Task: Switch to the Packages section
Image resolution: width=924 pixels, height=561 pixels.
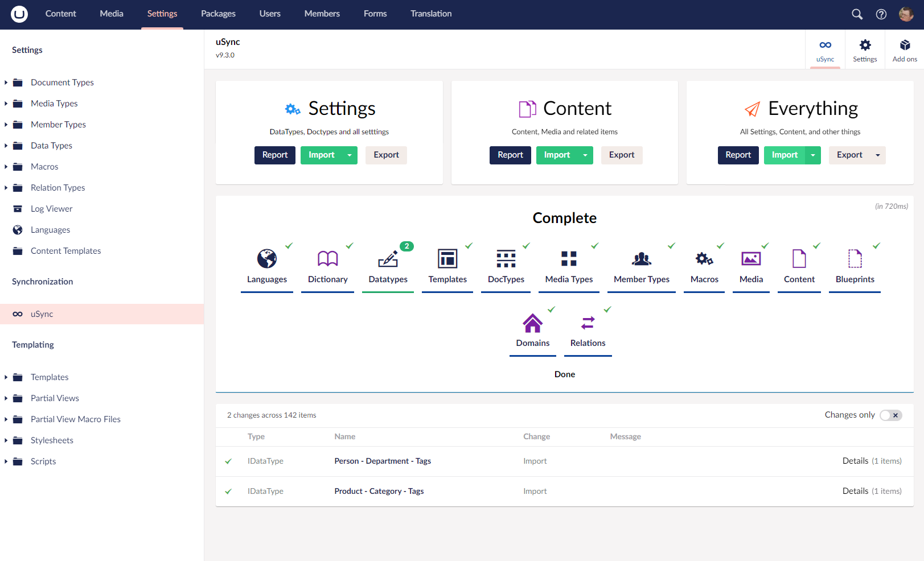Action: 218,14
